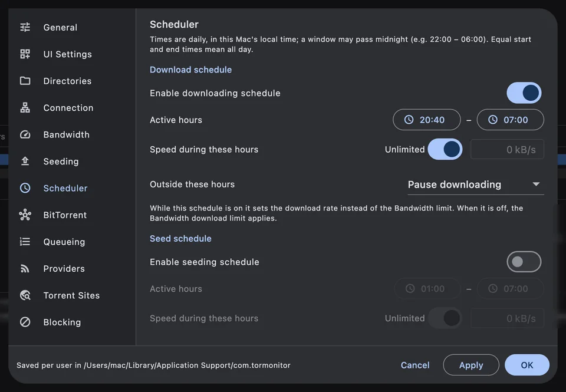Image resolution: width=566 pixels, height=392 pixels.
Task: Click clock icon in 20:40 download start time
Action: tap(409, 120)
